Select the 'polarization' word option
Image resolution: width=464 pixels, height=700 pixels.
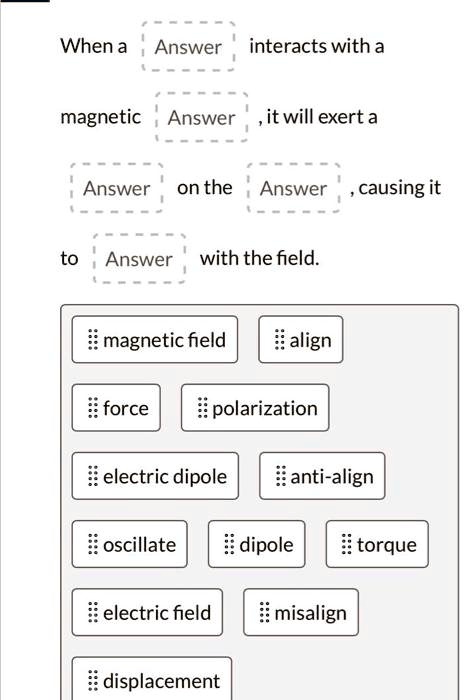pyautogui.click(x=255, y=408)
